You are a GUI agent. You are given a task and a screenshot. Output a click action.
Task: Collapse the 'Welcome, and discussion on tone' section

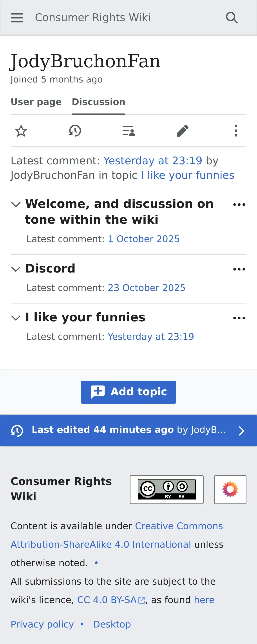click(x=16, y=204)
